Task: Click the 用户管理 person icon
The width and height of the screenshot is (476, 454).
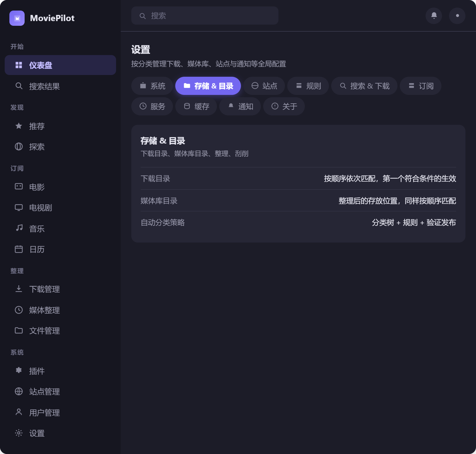Action: (19, 412)
